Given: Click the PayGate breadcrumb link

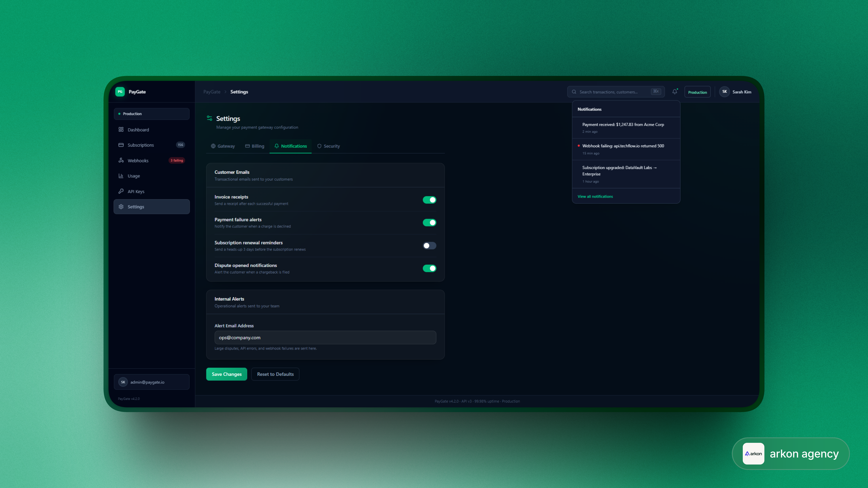Looking at the screenshot, I should [x=212, y=91].
